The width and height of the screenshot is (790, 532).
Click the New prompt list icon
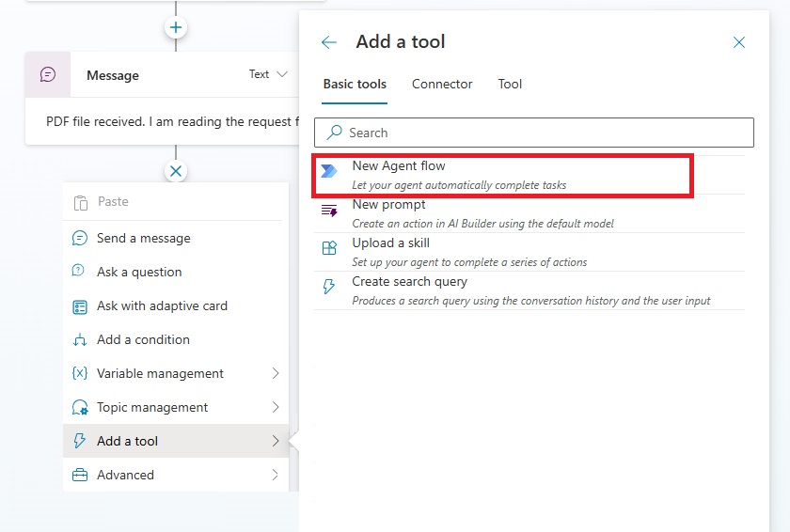329,211
